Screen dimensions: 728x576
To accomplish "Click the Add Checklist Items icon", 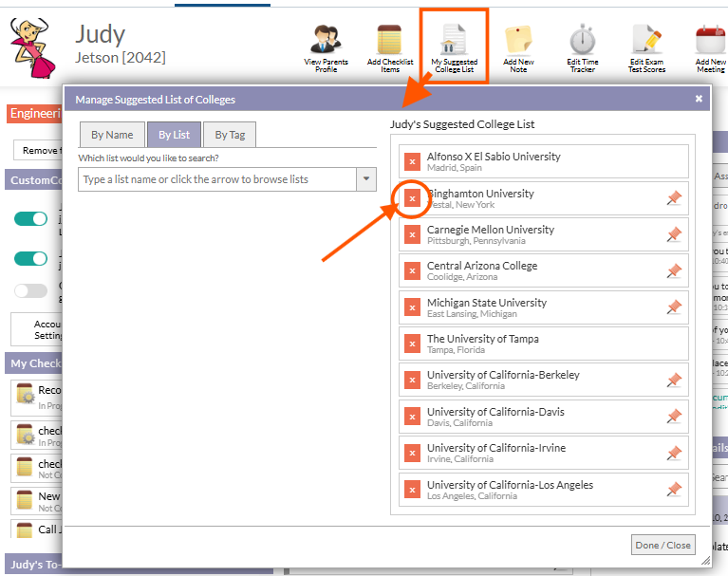I will coord(389,40).
